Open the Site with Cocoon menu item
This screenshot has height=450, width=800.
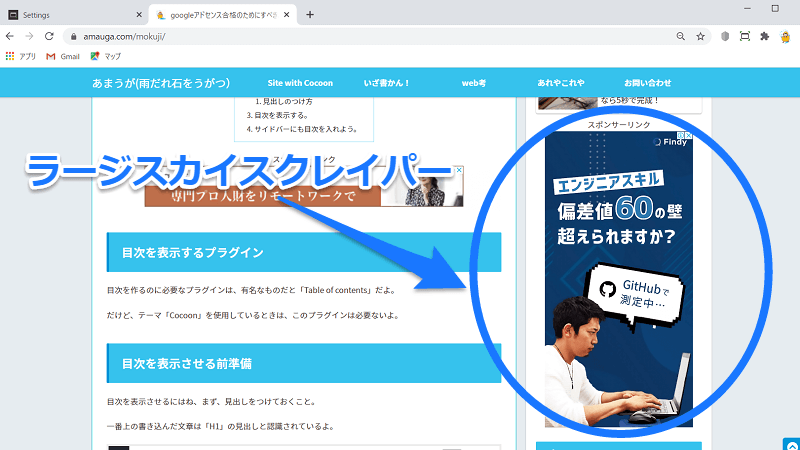click(300, 82)
